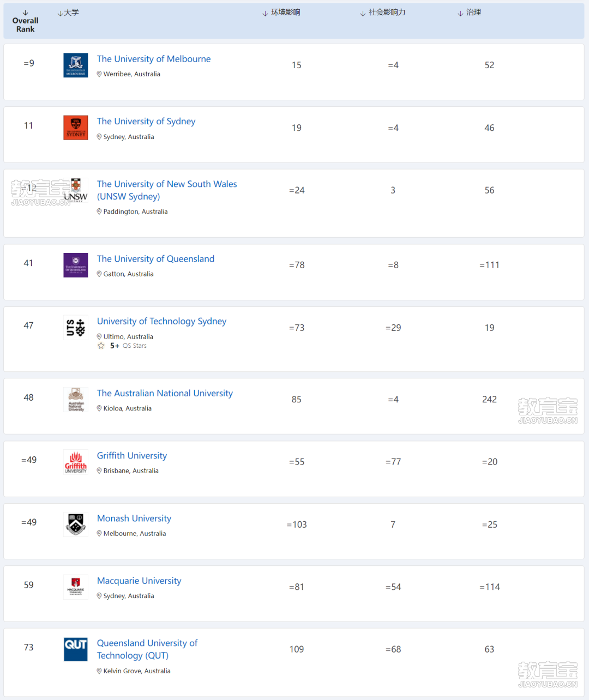Click QUT social impact value =68
The width and height of the screenshot is (589, 700).
click(x=393, y=649)
